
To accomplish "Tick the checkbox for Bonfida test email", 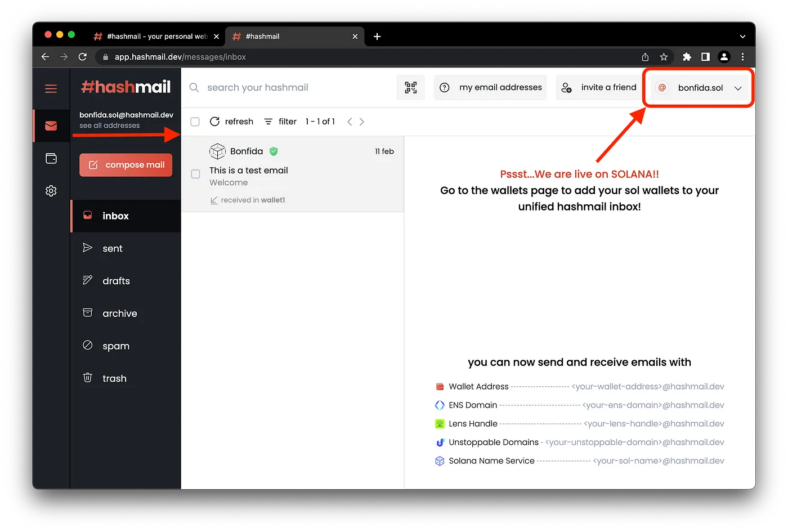I will [195, 174].
